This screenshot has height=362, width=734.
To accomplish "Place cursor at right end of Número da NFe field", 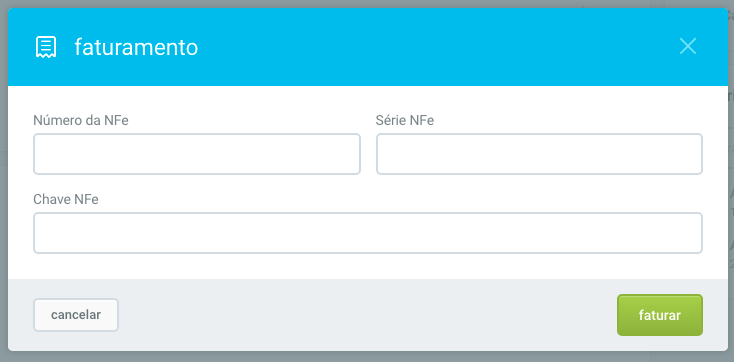I will [353, 154].
